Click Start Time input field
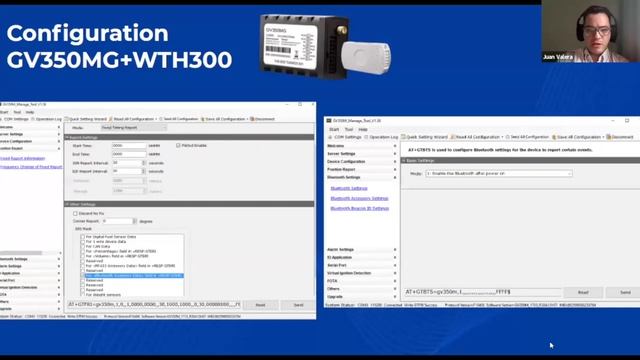 coord(129,146)
